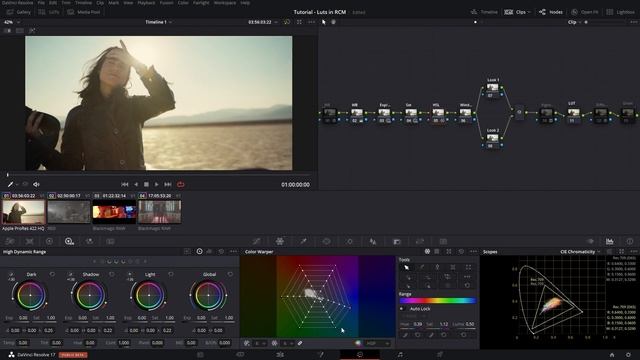Switch Color Warper to Hue-Saturation mode

427,252
